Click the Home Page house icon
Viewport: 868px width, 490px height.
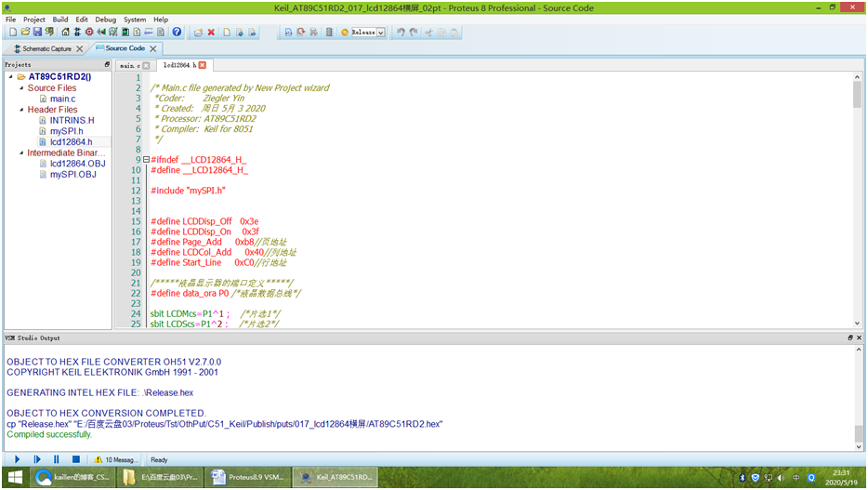click(65, 33)
